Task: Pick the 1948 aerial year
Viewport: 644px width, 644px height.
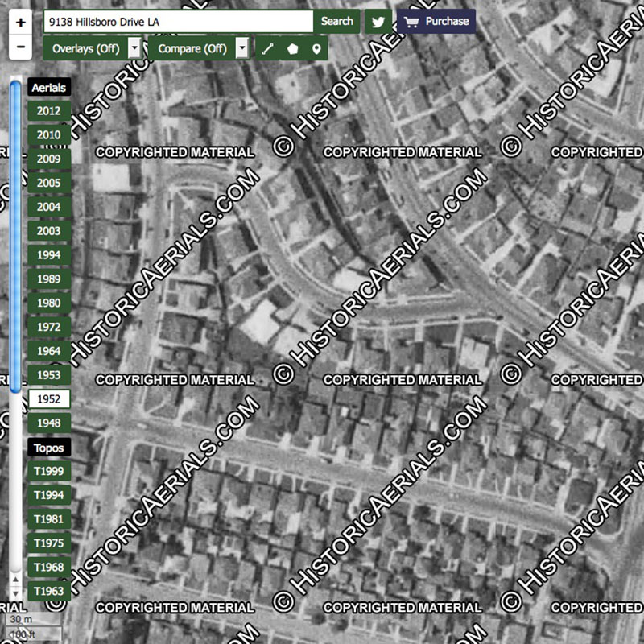Action: click(x=49, y=423)
